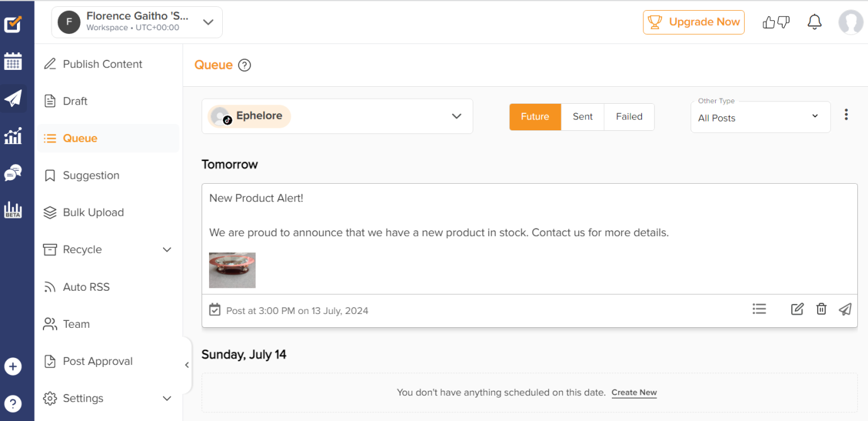The width and height of the screenshot is (868, 421).
Task: Select the Suggestion menu item
Action: [x=91, y=175]
